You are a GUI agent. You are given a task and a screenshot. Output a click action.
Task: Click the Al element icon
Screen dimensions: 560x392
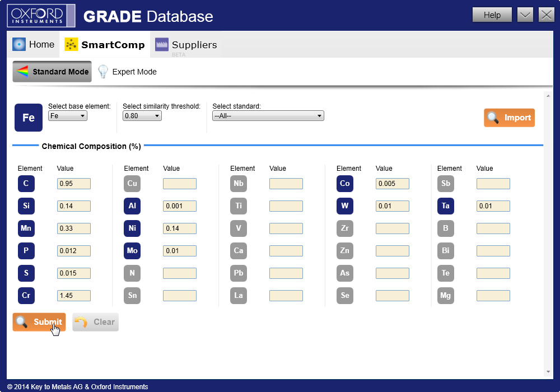(x=132, y=206)
